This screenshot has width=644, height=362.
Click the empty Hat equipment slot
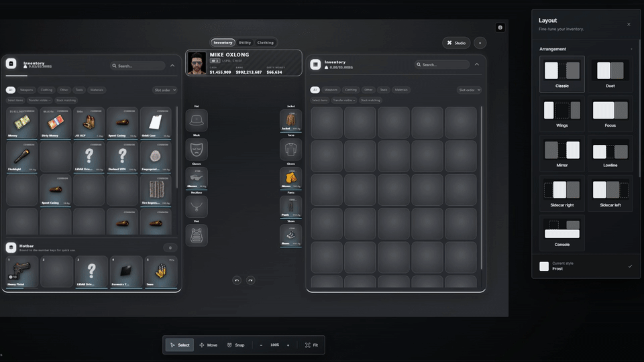click(x=197, y=120)
